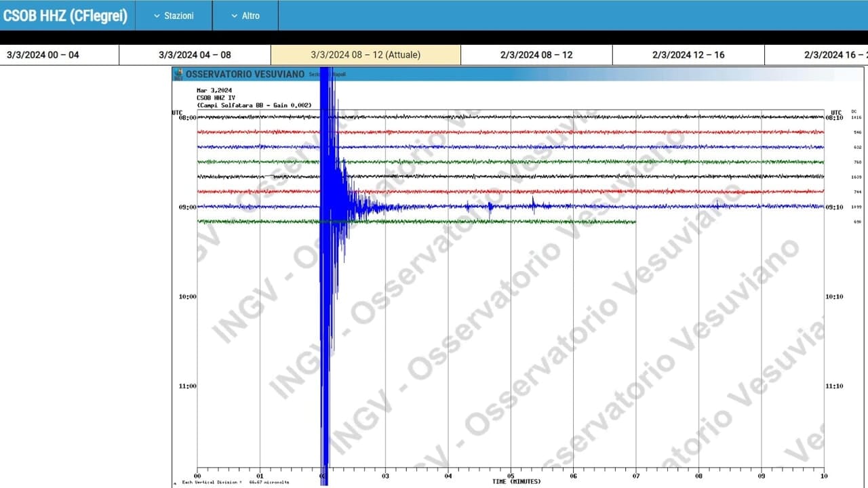Click the CSOB HHZ (CFlegrei) title
This screenshot has width=868, height=488.
[x=66, y=16]
